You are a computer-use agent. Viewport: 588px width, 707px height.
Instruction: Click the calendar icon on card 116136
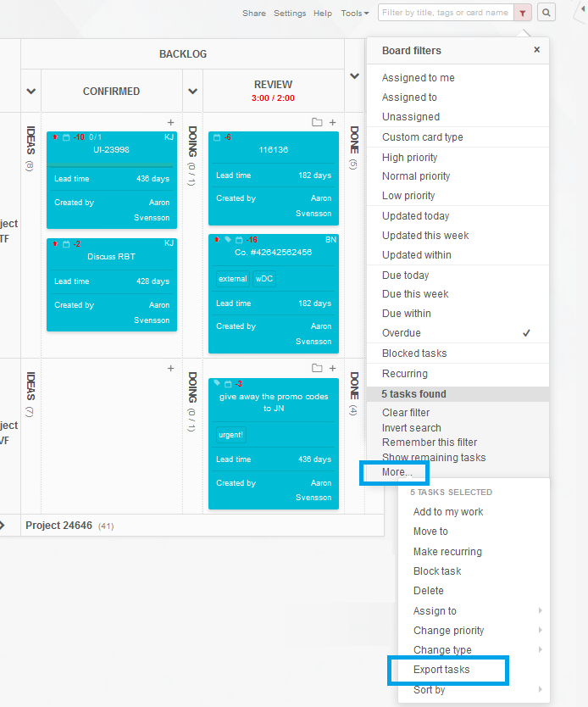217,136
